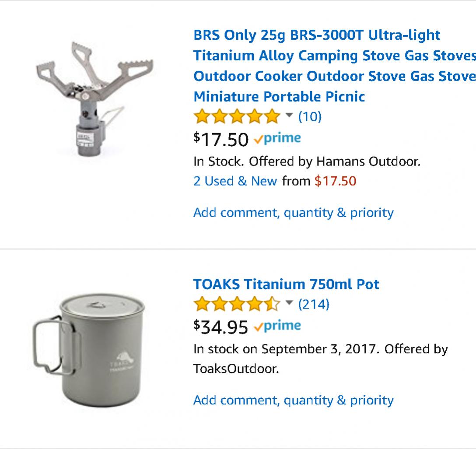Click the red $17.50 used offers price
The width and height of the screenshot is (476, 450).
(x=335, y=181)
